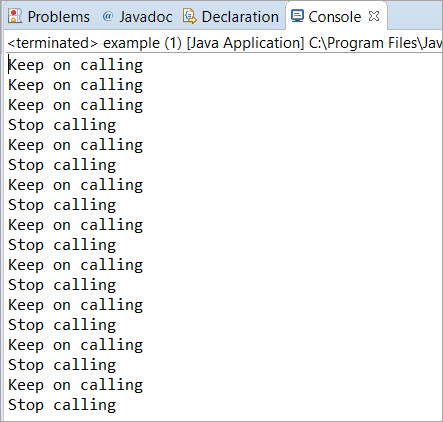Screen dimensions: 443x422
Task: Click the Problems view icon
Action: click(x=15, y=16)
